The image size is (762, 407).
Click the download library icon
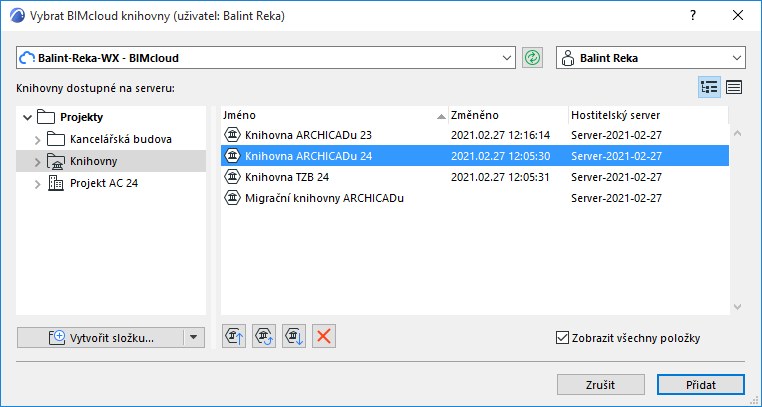point(294,336)
